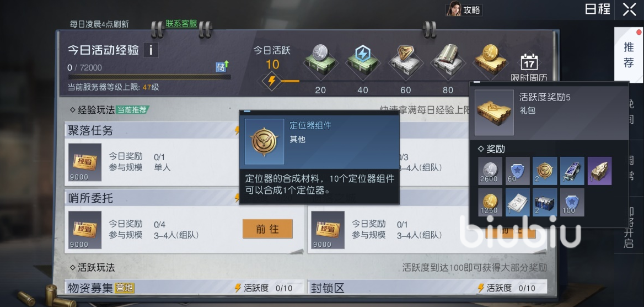644x307 pixels.
Task: Tap the 聚落任务 experience ticket thumbnail
Action: (x=85, y=162)
